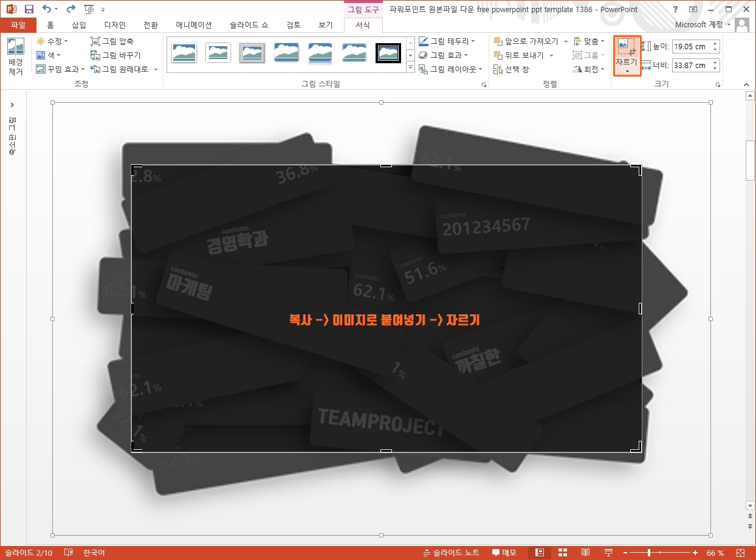
Task: Switch to Normal view icon
Action: (x=540, y=553)
